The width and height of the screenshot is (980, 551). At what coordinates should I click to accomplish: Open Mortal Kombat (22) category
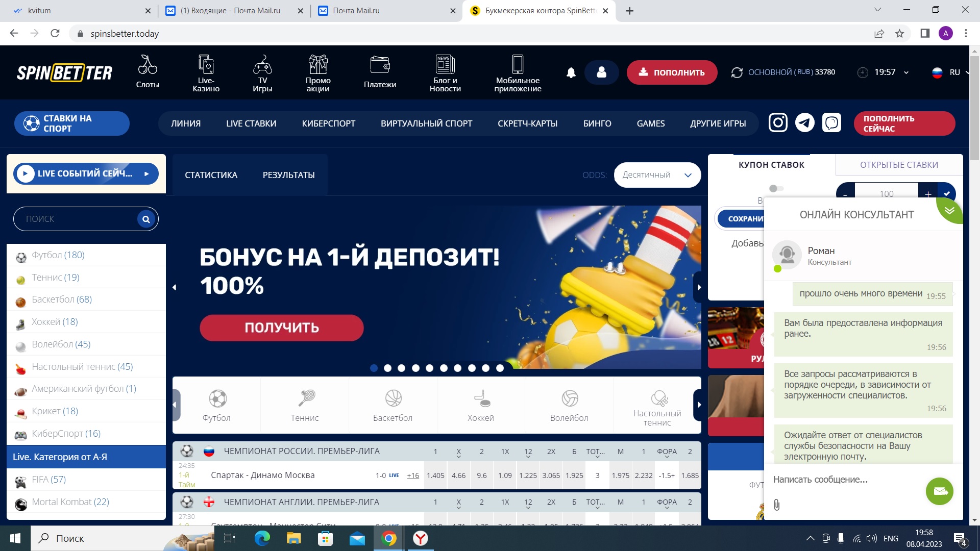tap(86, 502)
